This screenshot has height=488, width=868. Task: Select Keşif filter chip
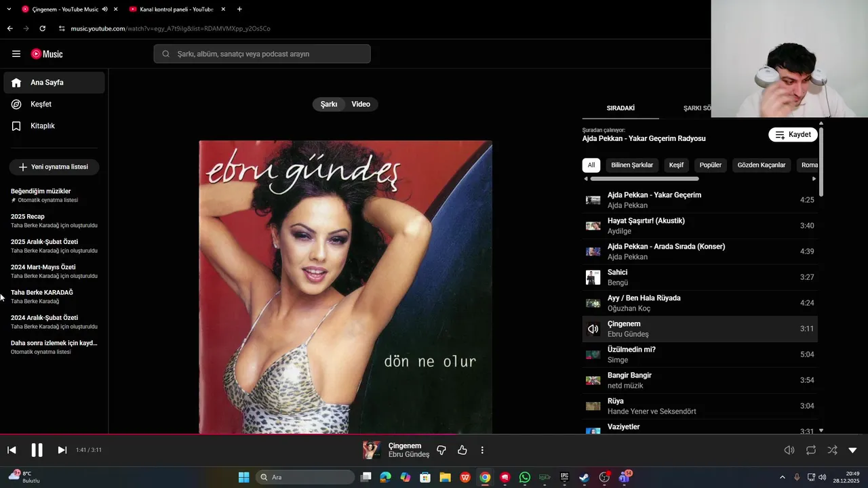pyautogui.click(x=676, y=165)
